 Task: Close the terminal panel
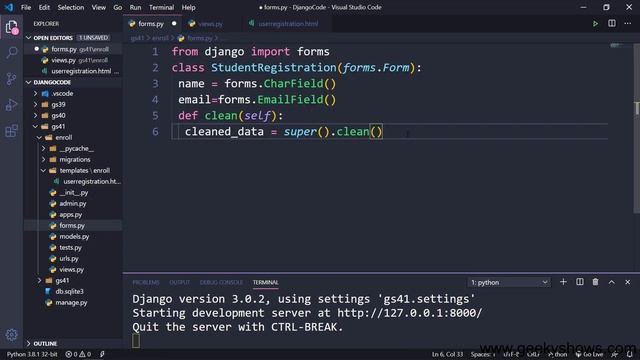(628, 282)
